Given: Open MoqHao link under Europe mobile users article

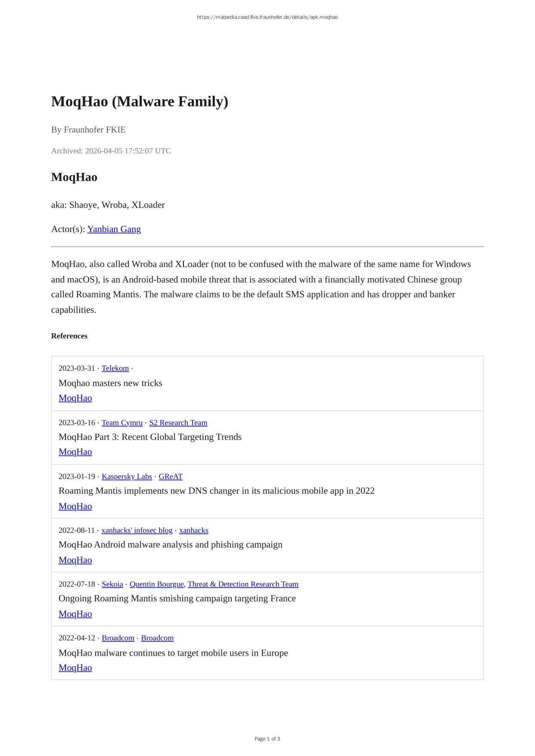Looking at the screenshot, I should click(75, 668).
